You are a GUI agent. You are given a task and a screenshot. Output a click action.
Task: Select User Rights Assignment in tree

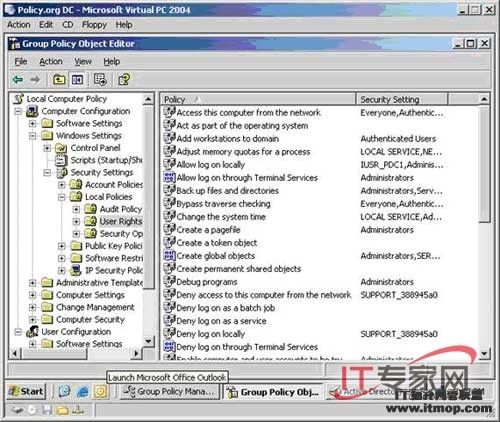(121, 221)
